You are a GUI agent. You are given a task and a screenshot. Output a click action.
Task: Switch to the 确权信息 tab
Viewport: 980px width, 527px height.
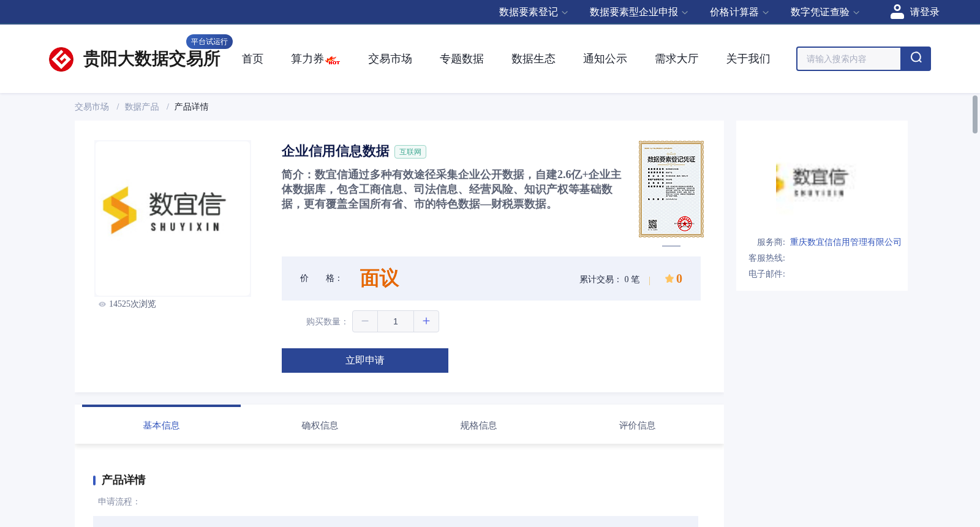click(320, 425)
